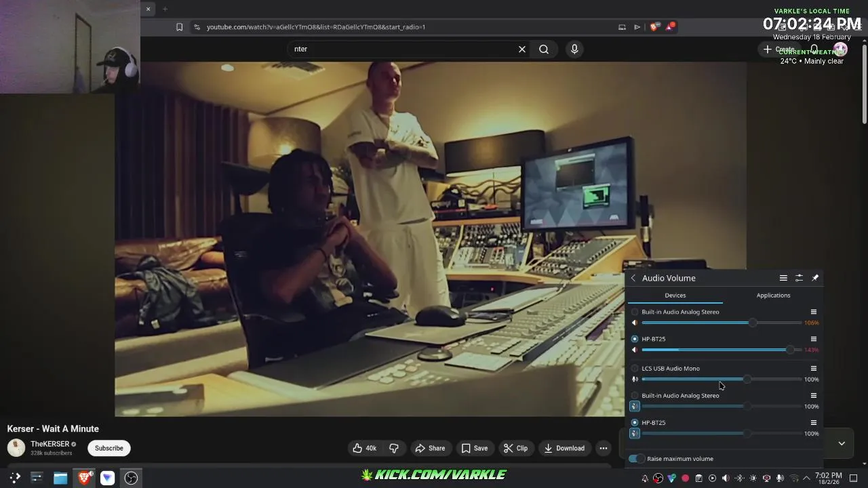Open options menu for HP-BT25 output

[814, 339]
